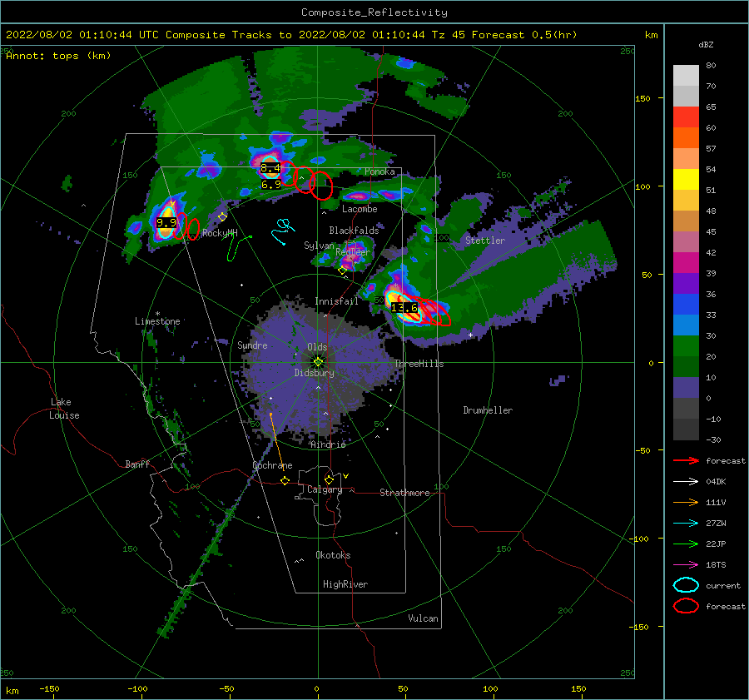Click the cyan 27ZW looping aircraft track
The height and width of the screenshot is (700, 749).
pos(283,231)
